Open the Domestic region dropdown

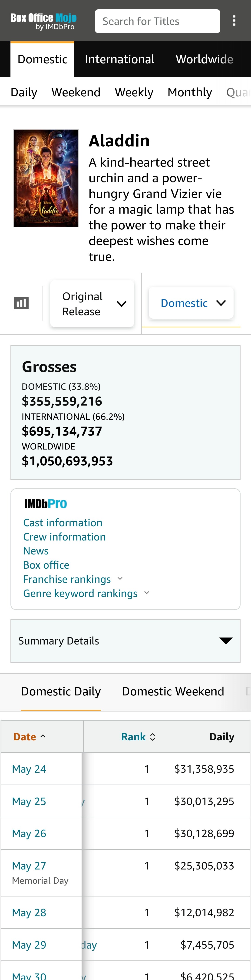191,303
